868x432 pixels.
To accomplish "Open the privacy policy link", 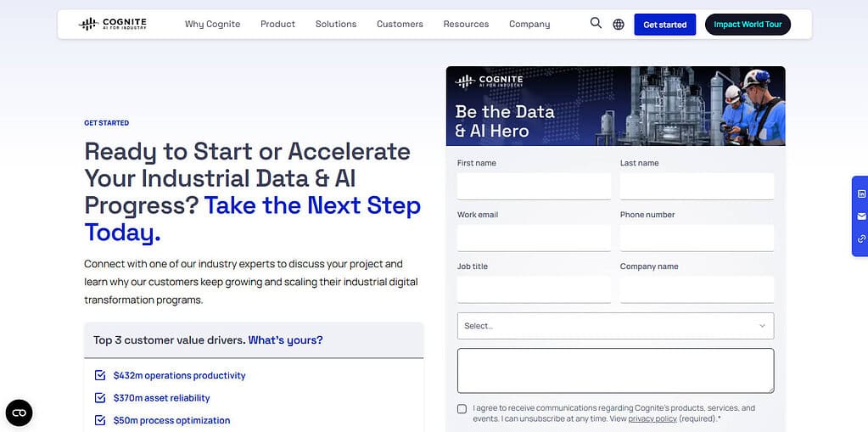I will pos(652,418).
